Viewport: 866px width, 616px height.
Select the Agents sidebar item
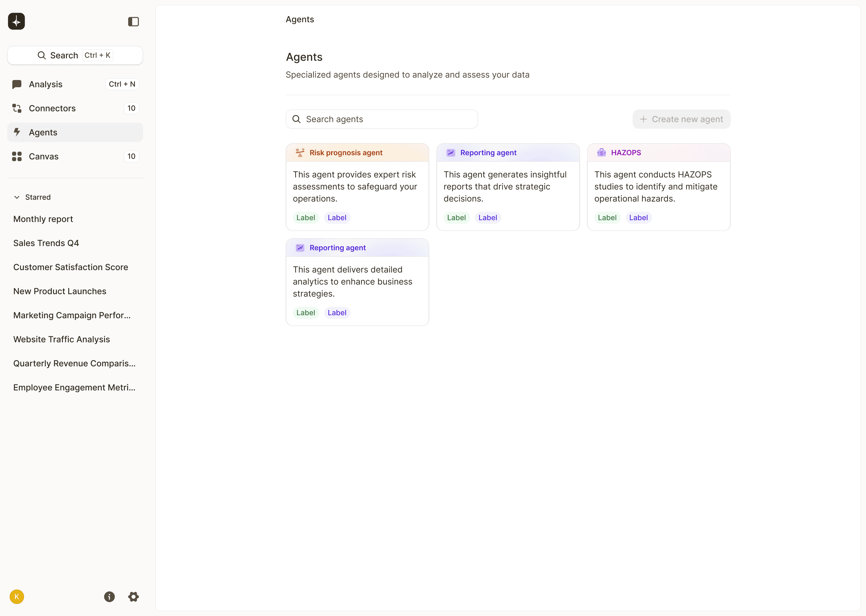75,132
